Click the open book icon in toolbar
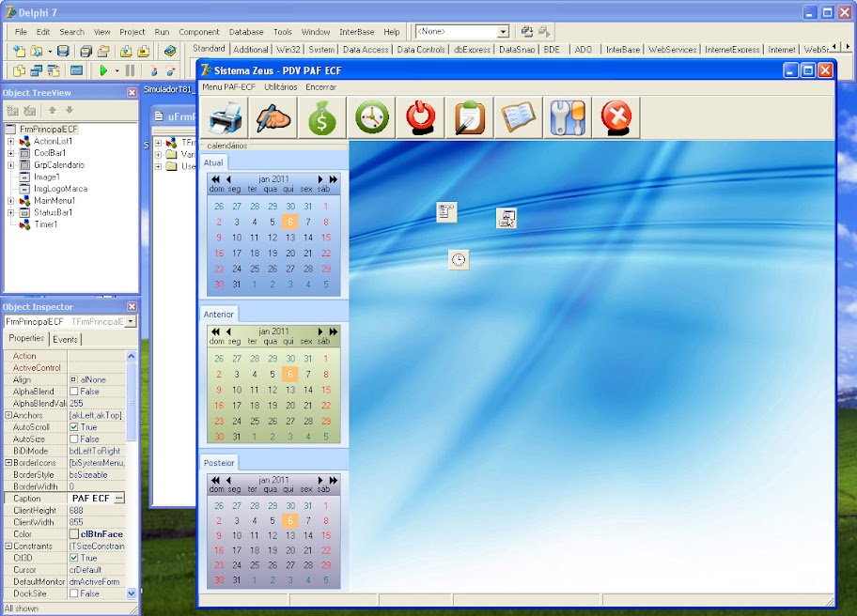The width and height of the screenshot is (857, 616). 519,117
